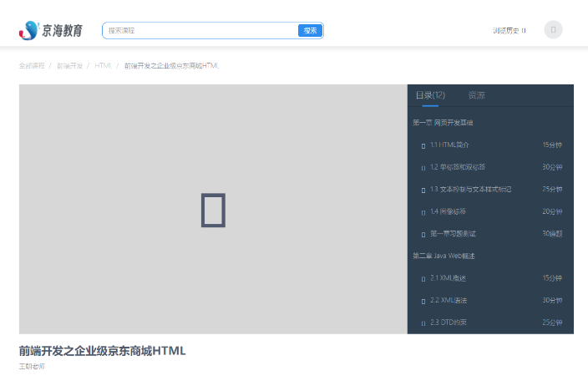Click the current course breadcrumb 前端开发之企业级京东商城HTML
Viewport: 588px width, 376px height.
pyautogui.click(x=172, y=66)
